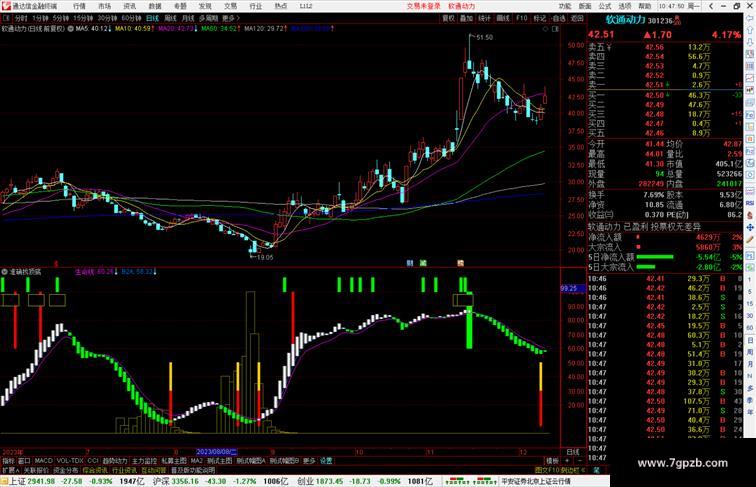Viewport: 756px width, 487px height.
Task: Open the 多周期 view
Action: click(x=208, y=18)
